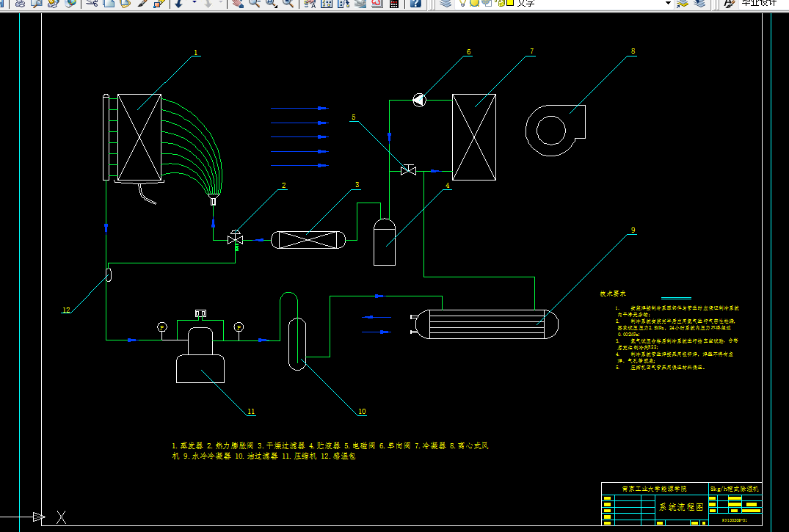789x532 pixels.
Task: Click the Plot printer icon
Action: click(x=20, y=2)
